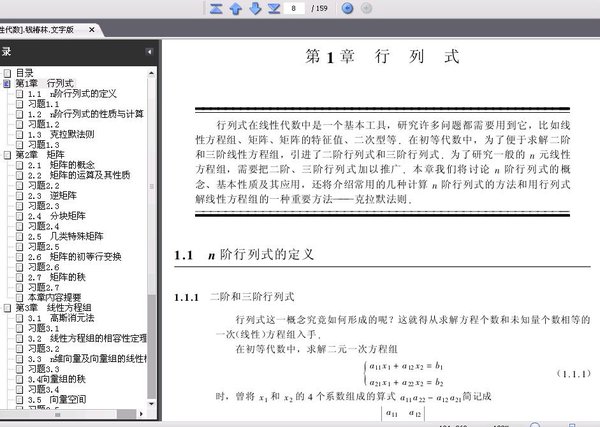Open bookmark 习题1.3

click(x=43, y=145)
